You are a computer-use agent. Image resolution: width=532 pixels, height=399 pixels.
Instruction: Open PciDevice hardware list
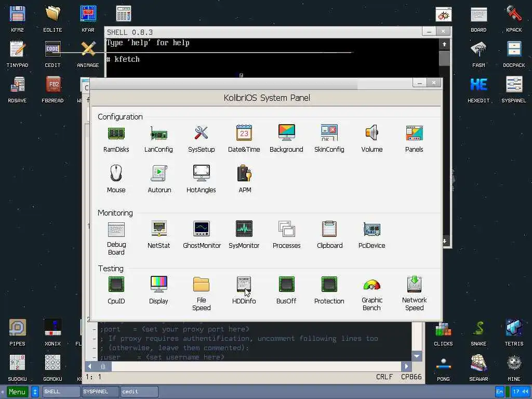pos(372,235)
